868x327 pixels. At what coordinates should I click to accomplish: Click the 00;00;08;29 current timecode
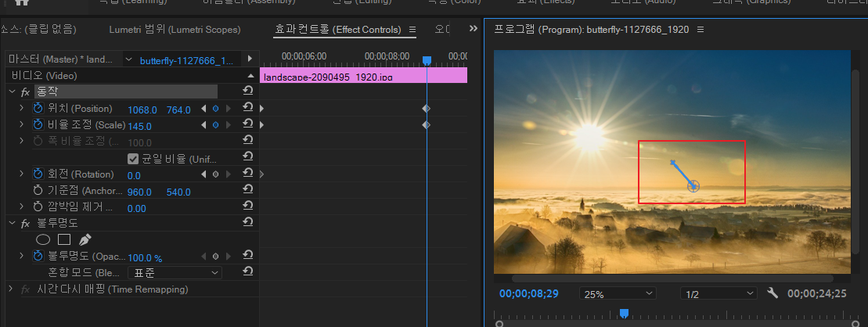click(x=528, y=293)
